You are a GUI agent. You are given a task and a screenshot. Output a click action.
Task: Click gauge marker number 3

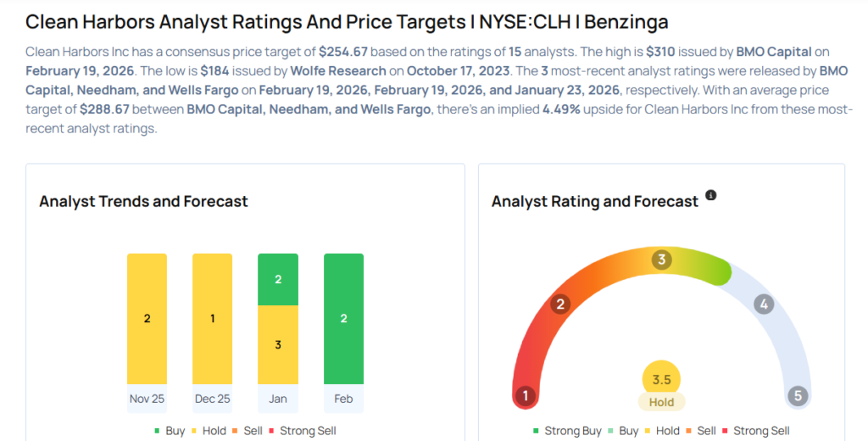pyautogui.click(x=661, y=260)
